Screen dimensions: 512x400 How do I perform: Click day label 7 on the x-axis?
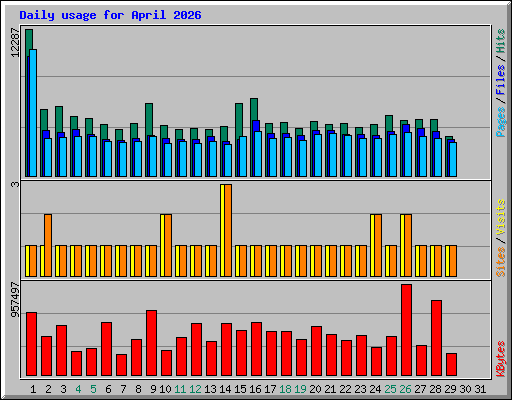123,389
